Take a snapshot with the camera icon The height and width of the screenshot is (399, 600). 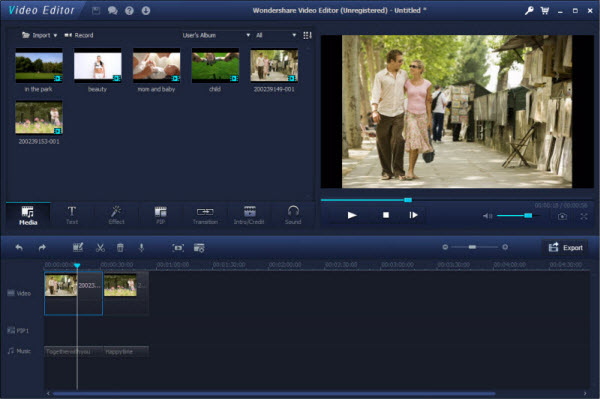(x=562, y=217)
